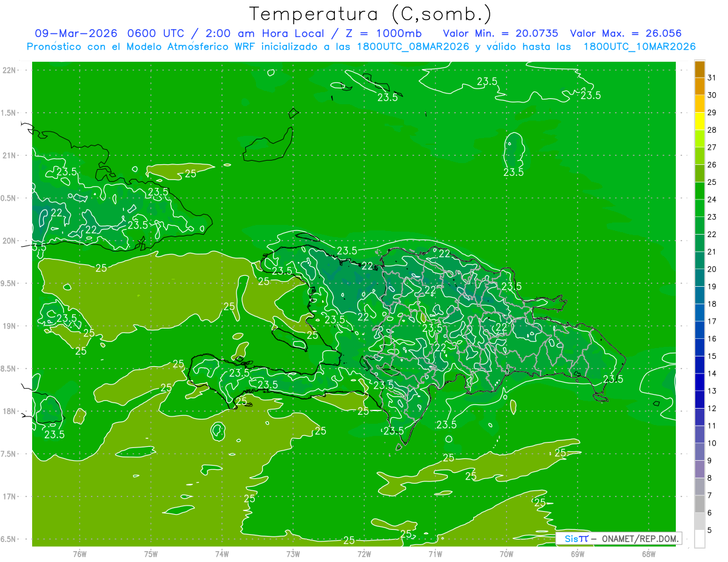Viewport: 728px width, 562px height.
Task: Click the "74W" longitude axis label
Action: pos(221,554)
